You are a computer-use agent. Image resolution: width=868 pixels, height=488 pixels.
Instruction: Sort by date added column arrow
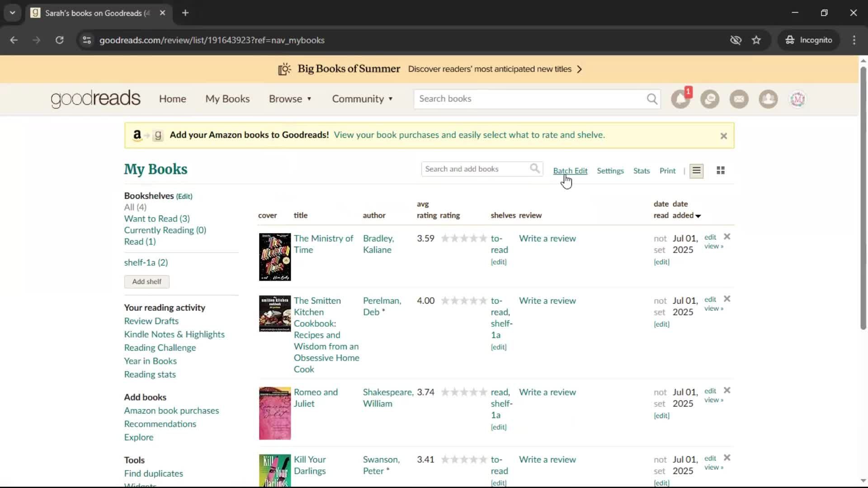(698, 216)
